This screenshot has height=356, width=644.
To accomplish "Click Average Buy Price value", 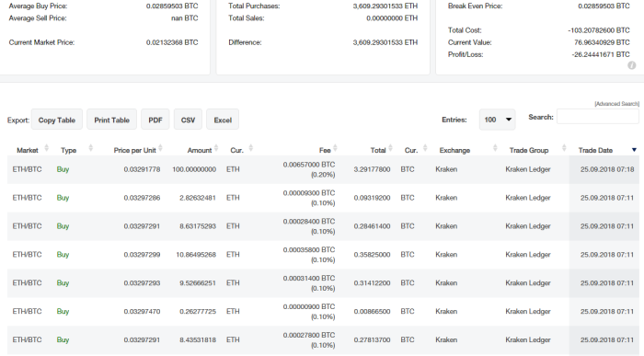I will [172, 6].
